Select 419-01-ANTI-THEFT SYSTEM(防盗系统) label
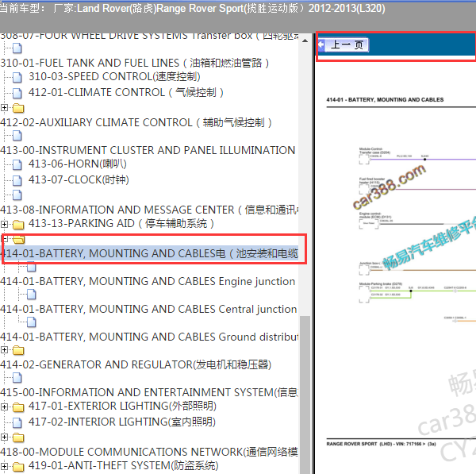476x474 pixels. point(124,465)
